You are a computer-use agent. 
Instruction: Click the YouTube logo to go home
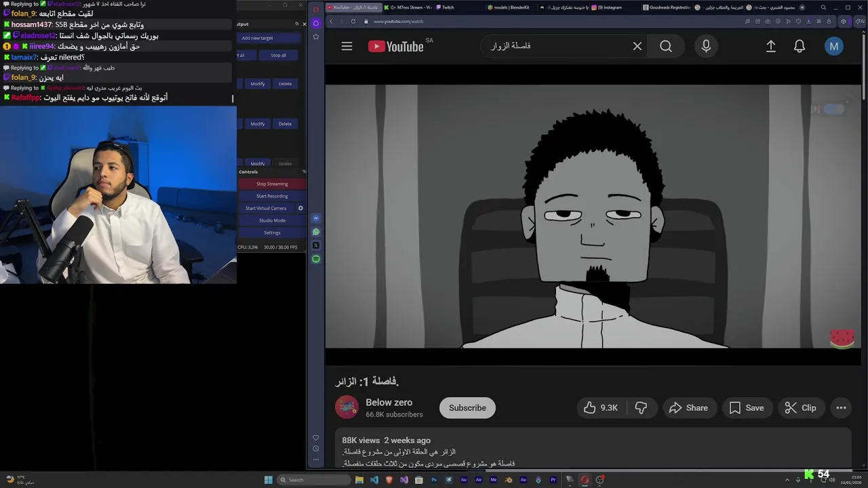tap(396, 46)
